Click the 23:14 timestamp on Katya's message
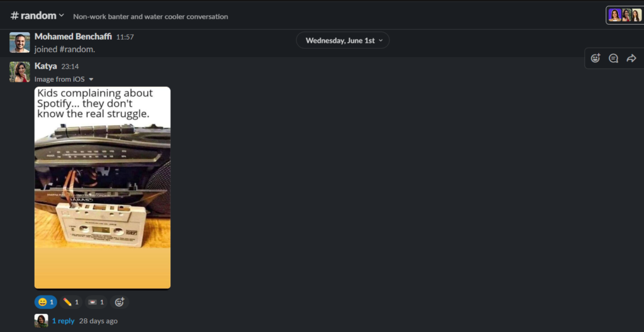Viewport: 644px width, 332px height. (70, 67)
